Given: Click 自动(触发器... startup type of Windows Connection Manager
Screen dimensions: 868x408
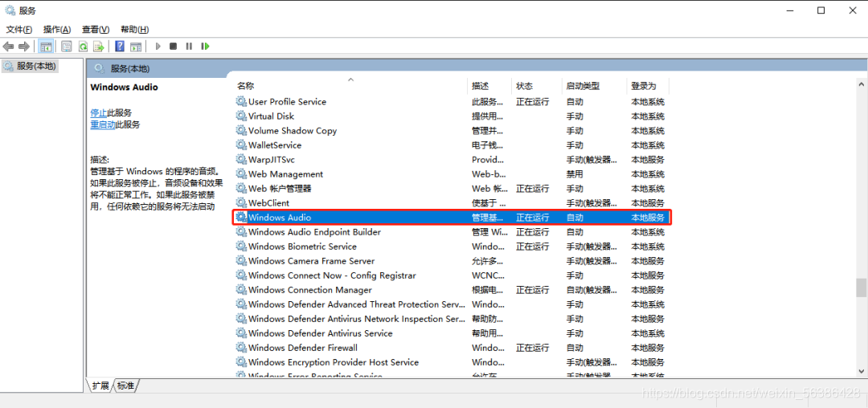Looking at the screenshot, I should click(x=592, y=290).
